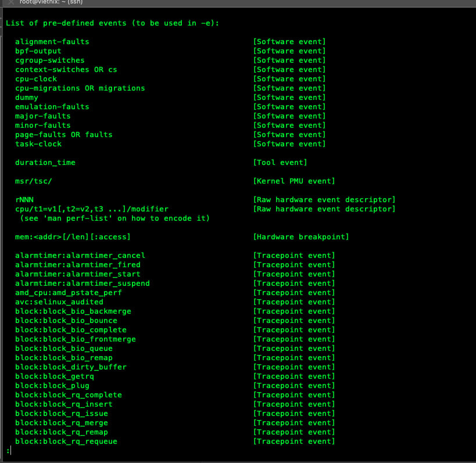The height and width of the screenshot is (463, 476).
Task: Click '[Tracepoint event]' beside block_rq_requeue
Action: pos(294,442)
